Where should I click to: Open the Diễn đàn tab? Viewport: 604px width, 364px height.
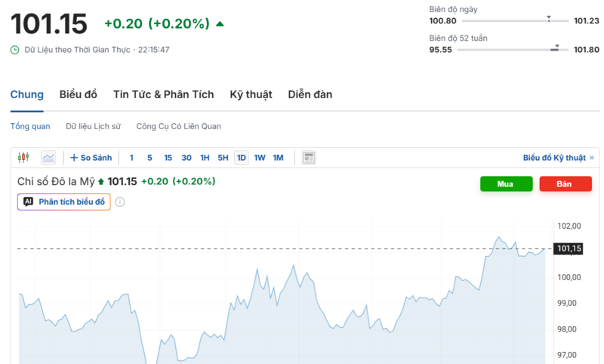(310, 94)
